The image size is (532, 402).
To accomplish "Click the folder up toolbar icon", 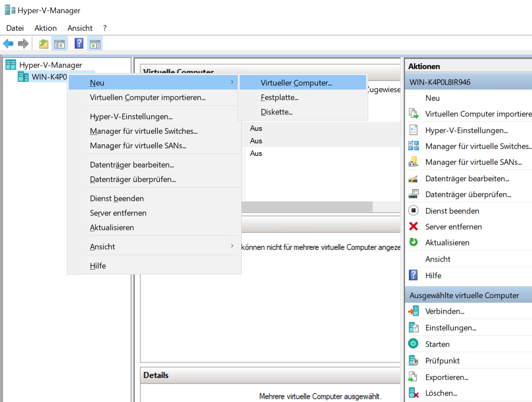I will pos(43,44).
